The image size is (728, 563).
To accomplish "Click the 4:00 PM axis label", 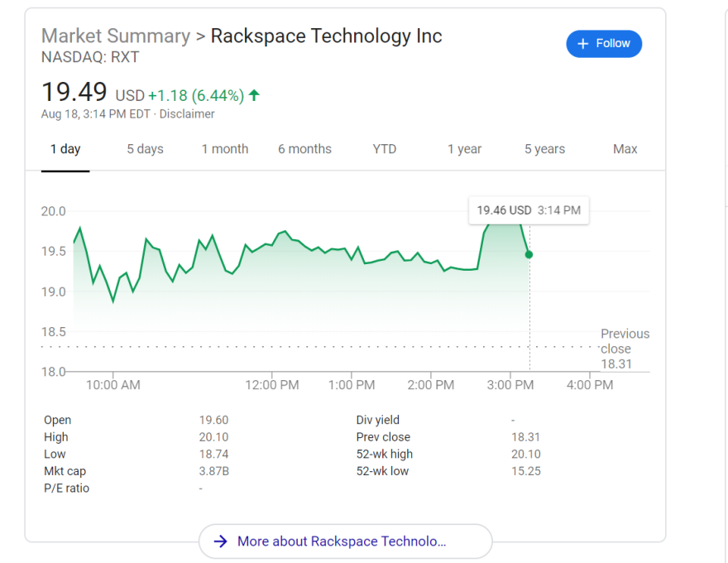I will 590,385.
